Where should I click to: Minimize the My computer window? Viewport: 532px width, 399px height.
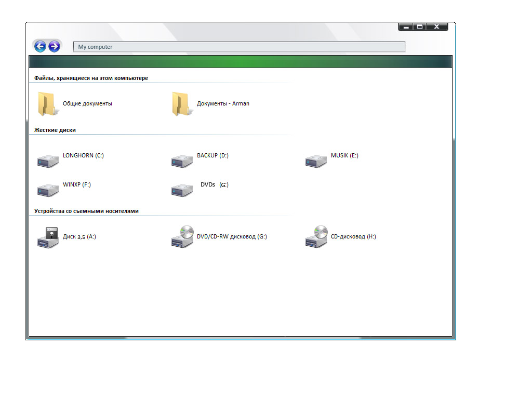click(x=406, y=27)
